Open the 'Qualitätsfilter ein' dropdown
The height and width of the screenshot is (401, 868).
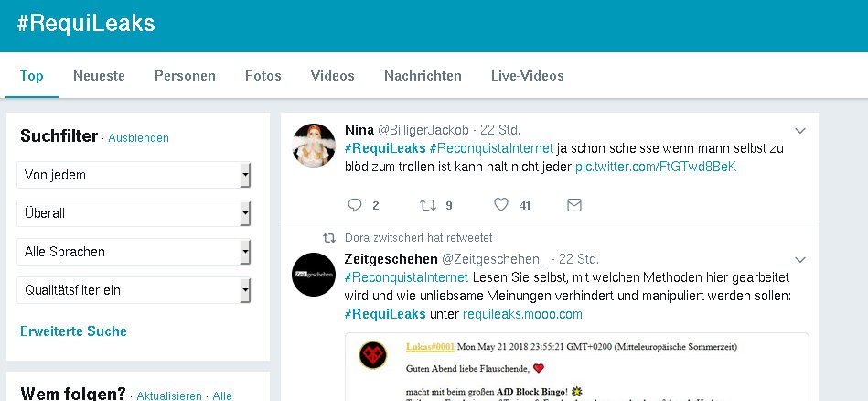pos(134,290)
